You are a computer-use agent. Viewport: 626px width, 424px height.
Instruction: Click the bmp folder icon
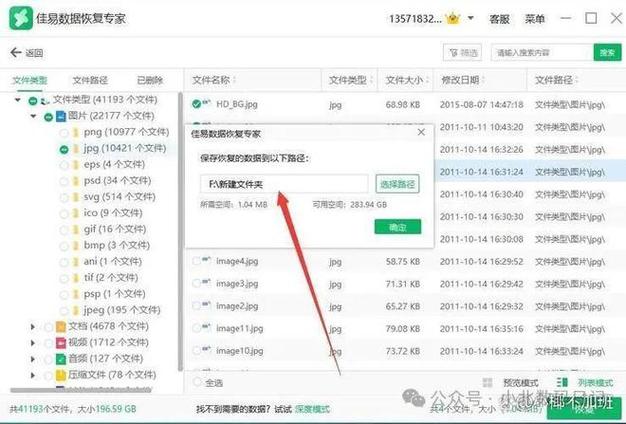75,246
